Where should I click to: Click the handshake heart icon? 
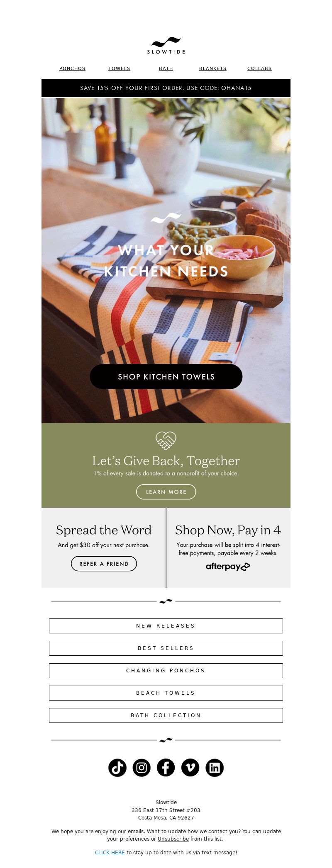click(166, 441)
